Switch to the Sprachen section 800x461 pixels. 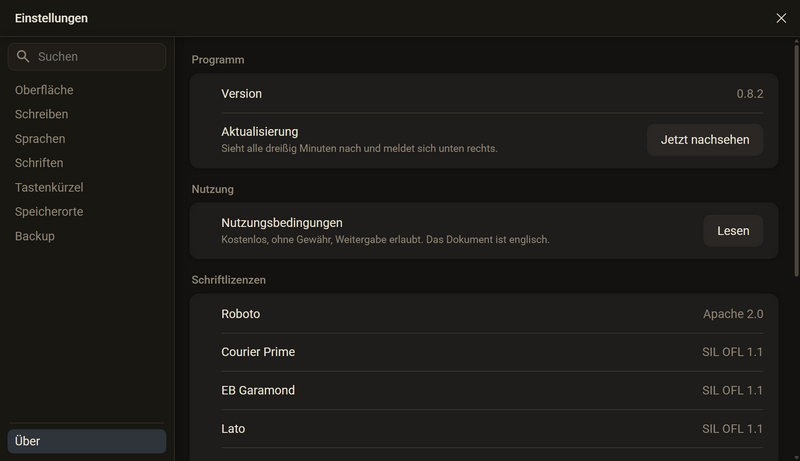click(x=40, y=139)
